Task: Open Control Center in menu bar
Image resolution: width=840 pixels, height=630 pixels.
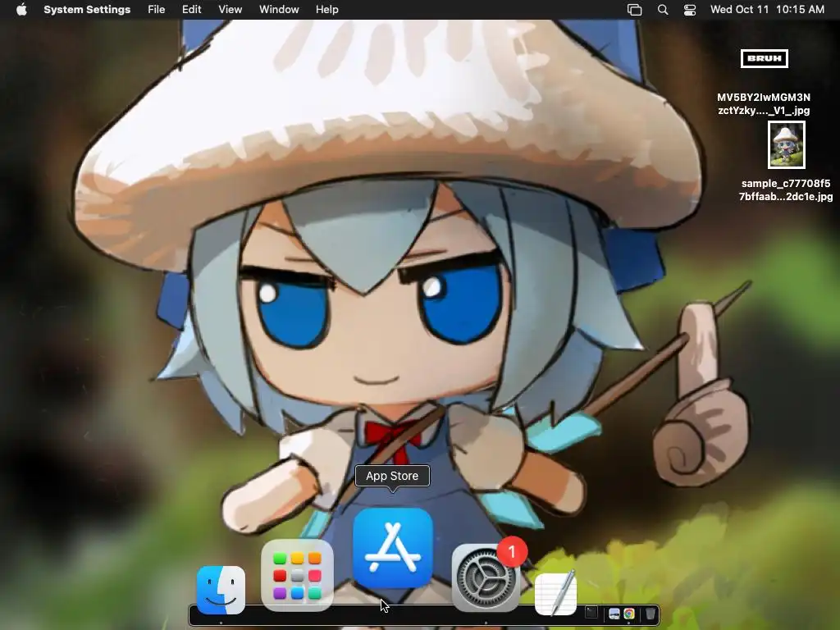Action: point(689,10)
